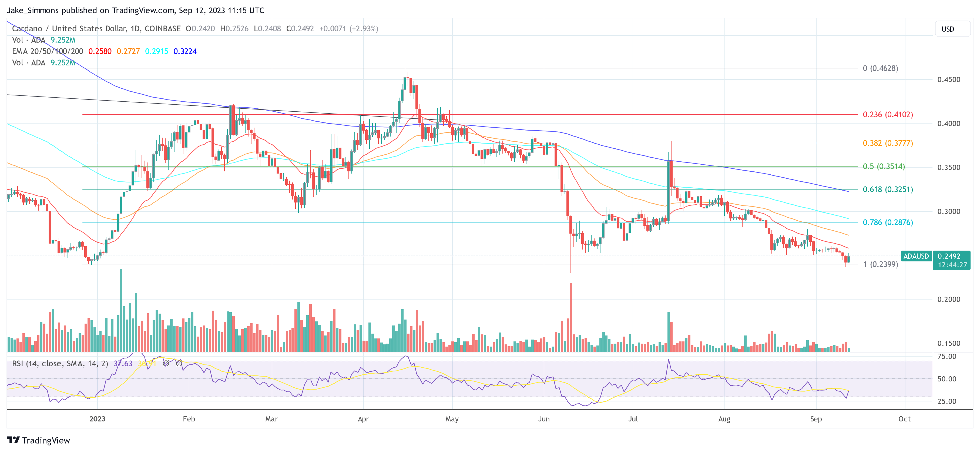Click the ADAUSD price tag on the axis
The image size is (980, 452).
[x=916, y=256]
